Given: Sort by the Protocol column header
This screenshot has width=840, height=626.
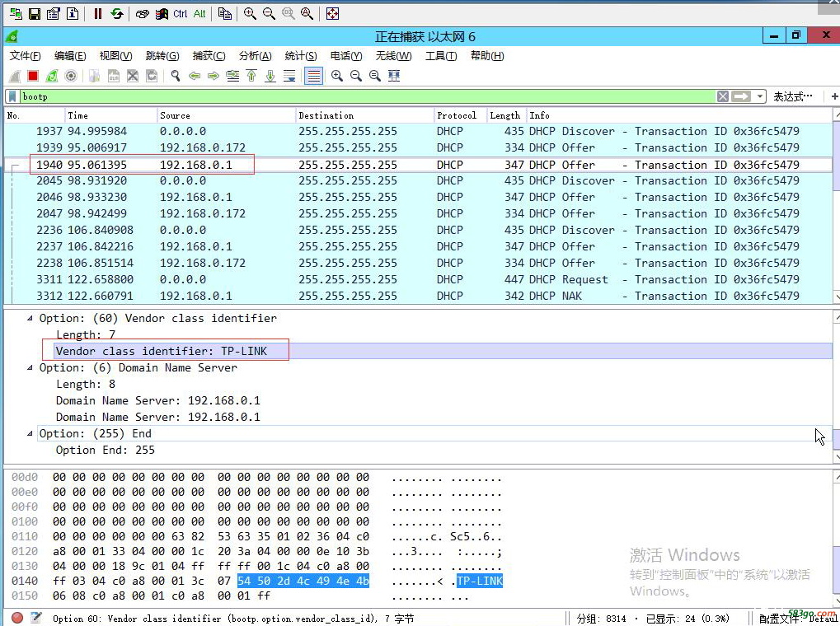Looking at the screenshot, I should (460, 115).
